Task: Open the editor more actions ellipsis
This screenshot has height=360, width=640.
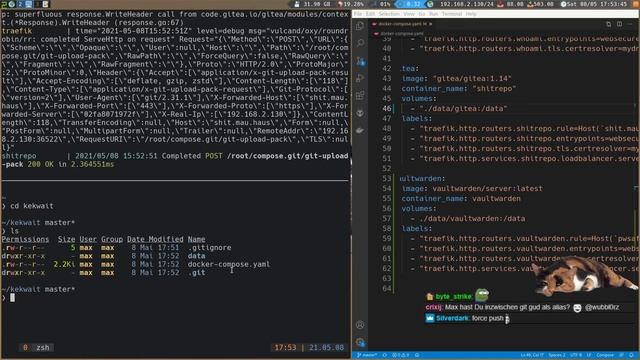Action: click(x=630, y=24)
